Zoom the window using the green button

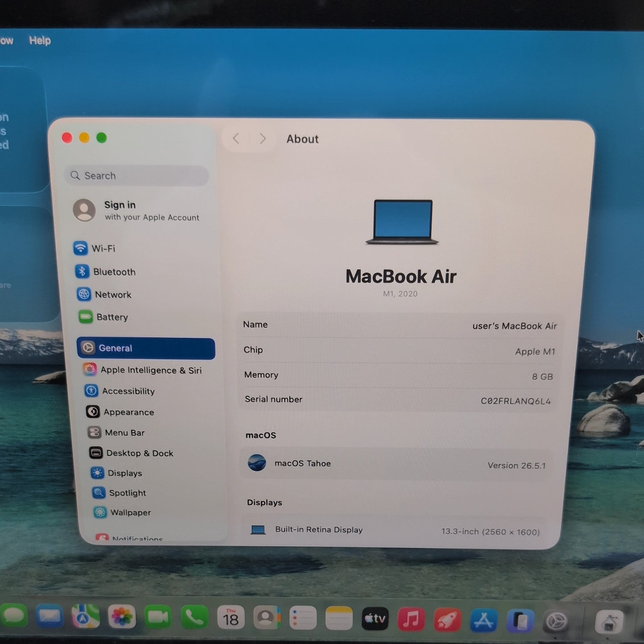pyautogui.click(x=102, y=138)
